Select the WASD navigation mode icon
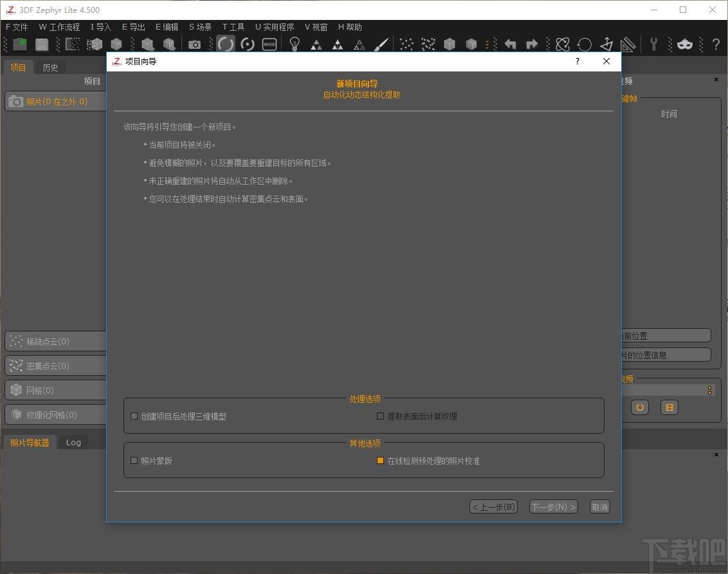This screenshot has width=728, height=574. [x=269, y=44]
